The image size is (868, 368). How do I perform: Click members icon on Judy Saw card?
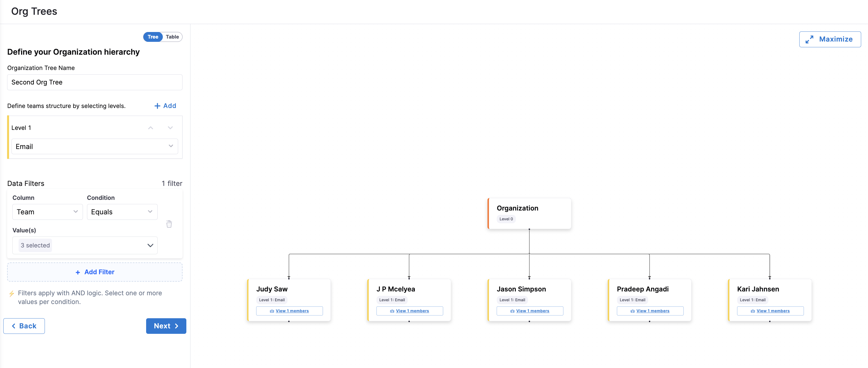(x=271, y=311)
